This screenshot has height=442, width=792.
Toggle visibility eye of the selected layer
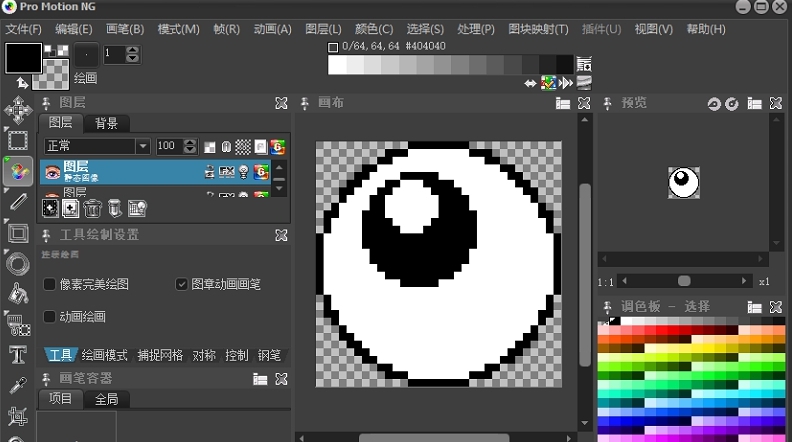tap(53, 172)
